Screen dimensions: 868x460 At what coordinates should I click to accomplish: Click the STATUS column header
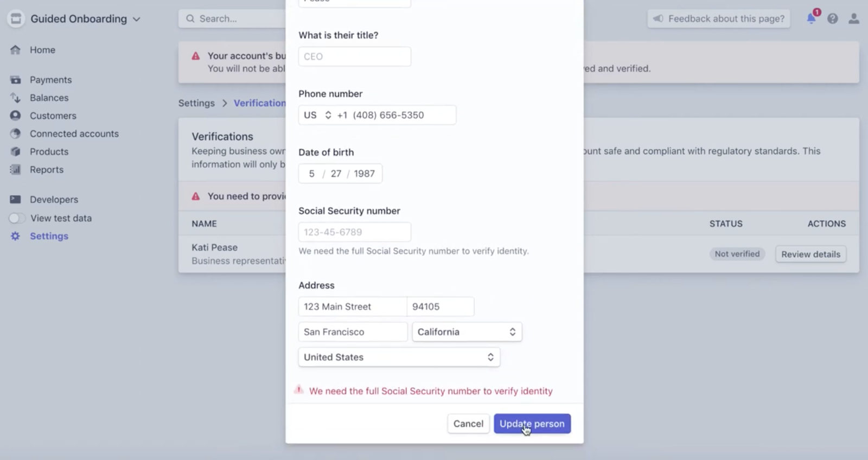(x=726, y=223)
